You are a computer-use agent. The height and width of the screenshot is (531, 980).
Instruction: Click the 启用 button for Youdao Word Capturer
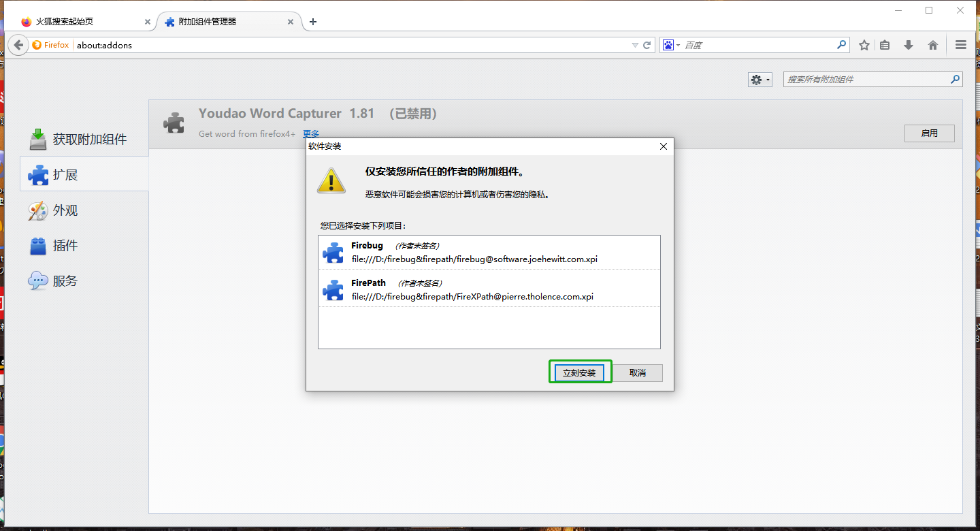(x=929, y=133)
